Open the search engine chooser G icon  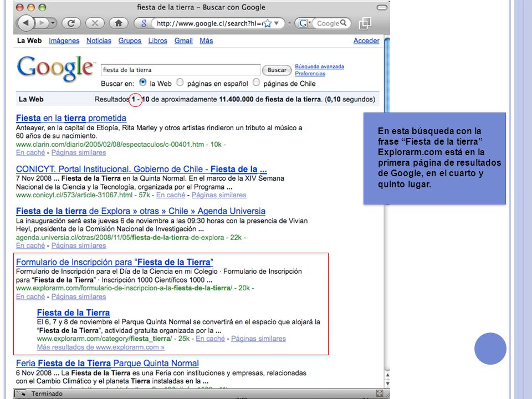pos(303,23)
